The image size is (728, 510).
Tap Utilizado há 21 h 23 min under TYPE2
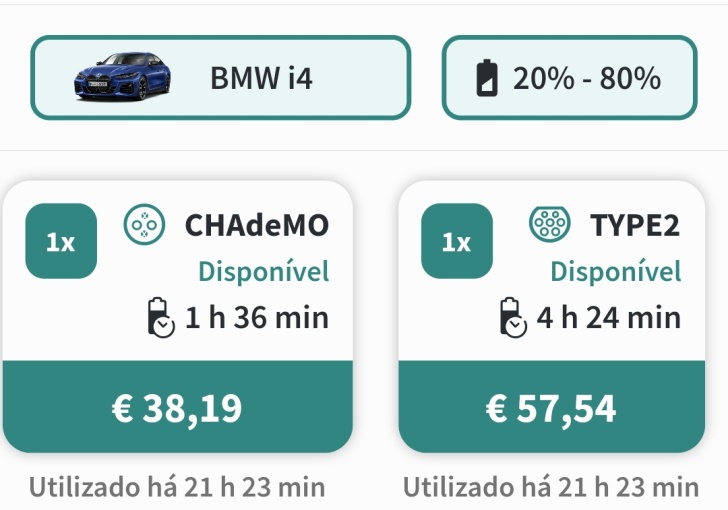[551, 487]
